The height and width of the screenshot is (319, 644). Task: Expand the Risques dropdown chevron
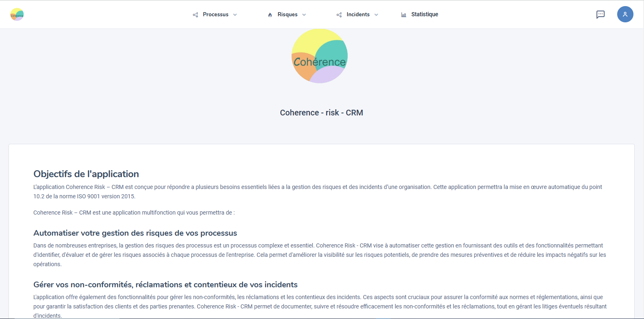point(304,15)
